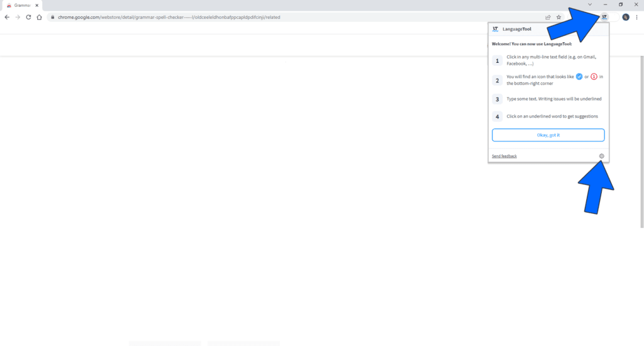Go to the browser home page
The width and height of the screenshot is (644, 346).
coord(40,17)
